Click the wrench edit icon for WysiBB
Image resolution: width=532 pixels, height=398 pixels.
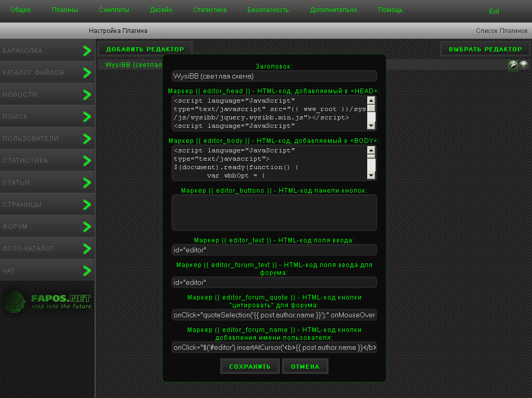tap(513, 65)
